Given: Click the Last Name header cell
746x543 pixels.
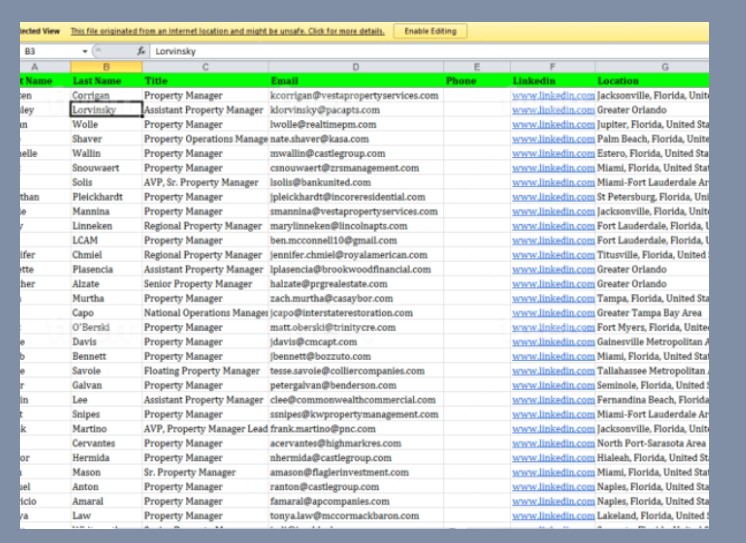Looking at the screenshot, I should click(x=106, y=81).
